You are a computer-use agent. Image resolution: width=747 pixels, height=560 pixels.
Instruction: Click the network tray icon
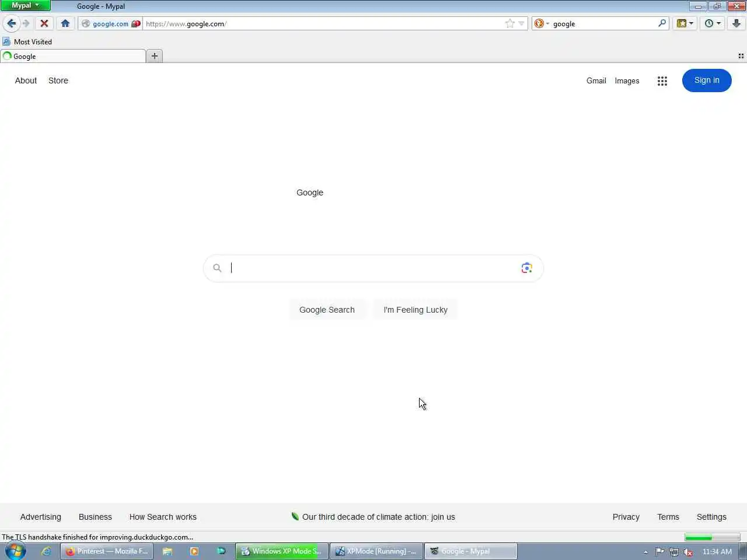coord(674,552)
